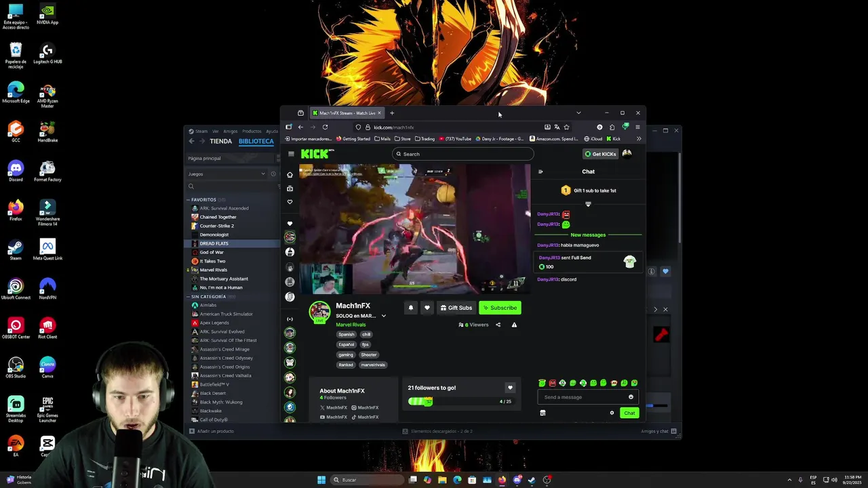Open chat settings gear

(612, 413)
